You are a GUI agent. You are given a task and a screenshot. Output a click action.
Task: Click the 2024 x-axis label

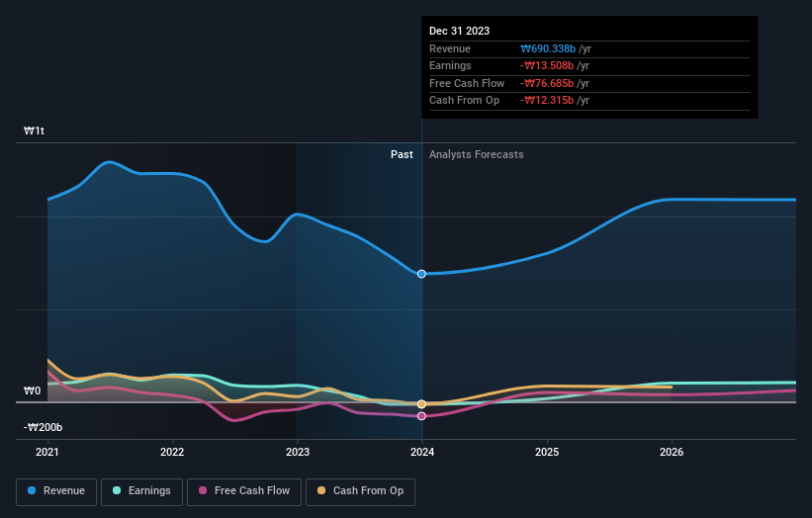coord(422,453)
